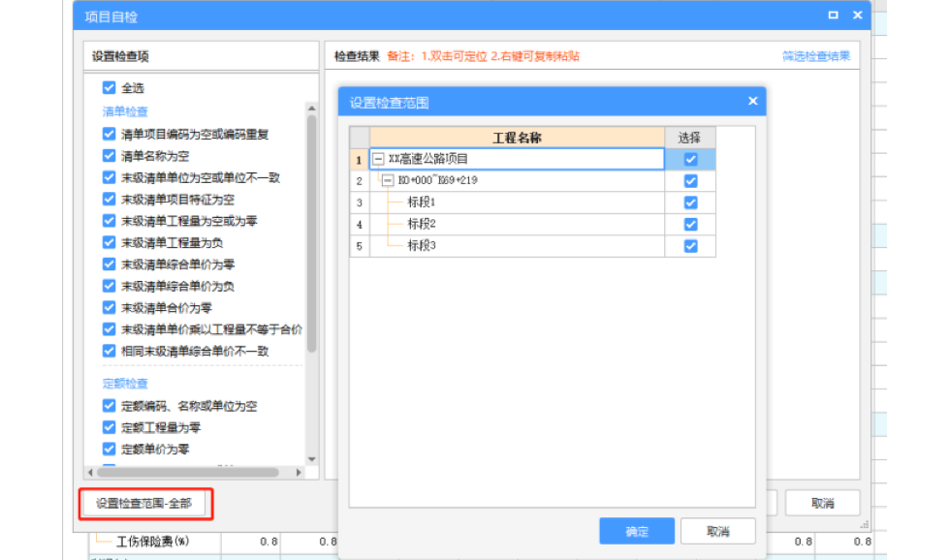Image resolution: width=950 pixels, height=560 pixels.
Task: Uncheck the 标段3 selection checkbox
Action: click(690, 246)
